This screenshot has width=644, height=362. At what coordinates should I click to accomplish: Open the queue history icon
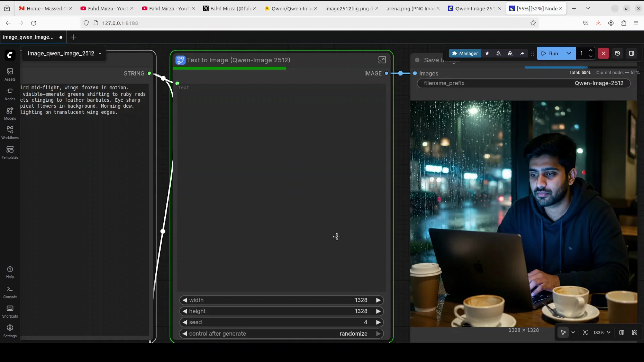(x=618, y=53)
